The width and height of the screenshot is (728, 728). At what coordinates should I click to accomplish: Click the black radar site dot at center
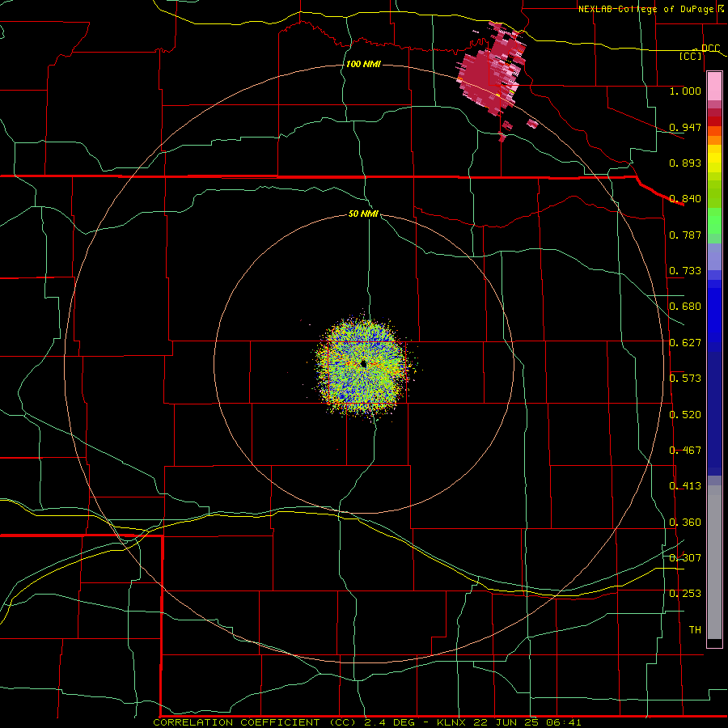point(363,364)
